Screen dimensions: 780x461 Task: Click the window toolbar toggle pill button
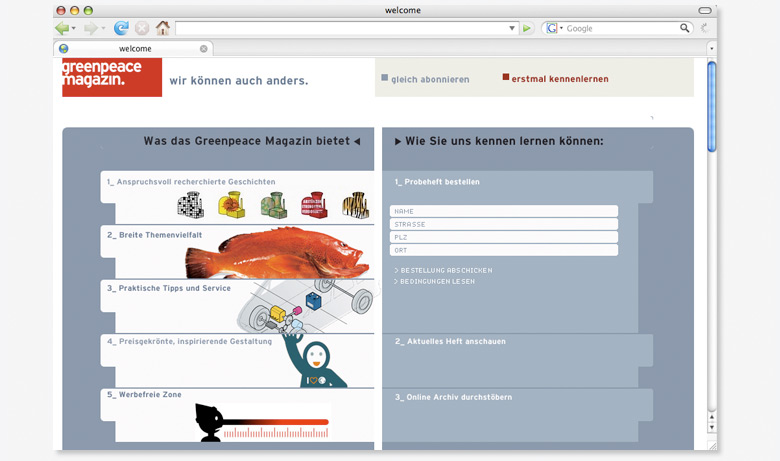[x=705, y=10]
